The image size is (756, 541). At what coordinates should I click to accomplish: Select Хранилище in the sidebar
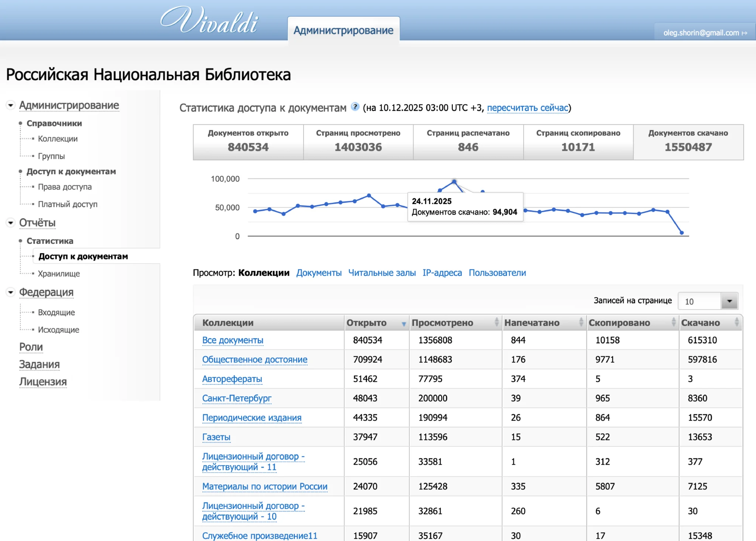(59, 273)
